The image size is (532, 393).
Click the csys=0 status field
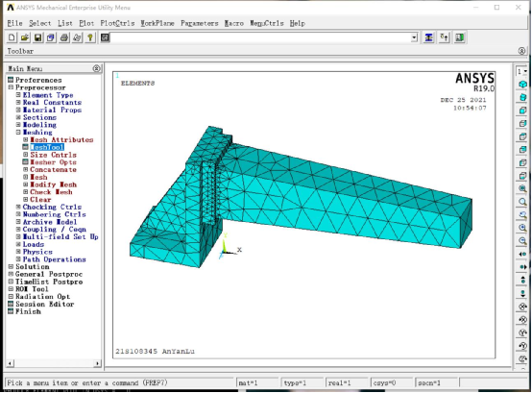[x=392, y=382]
